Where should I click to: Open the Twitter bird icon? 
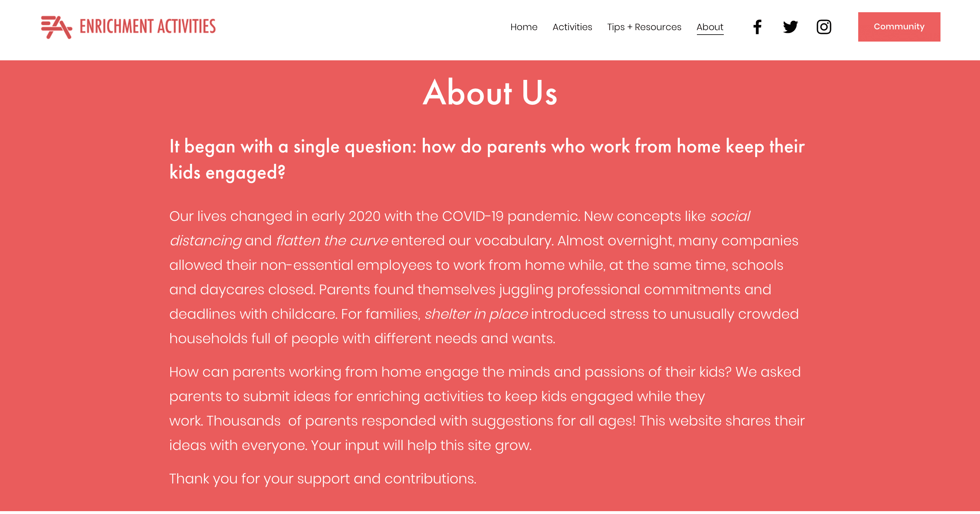click(790, 27)
